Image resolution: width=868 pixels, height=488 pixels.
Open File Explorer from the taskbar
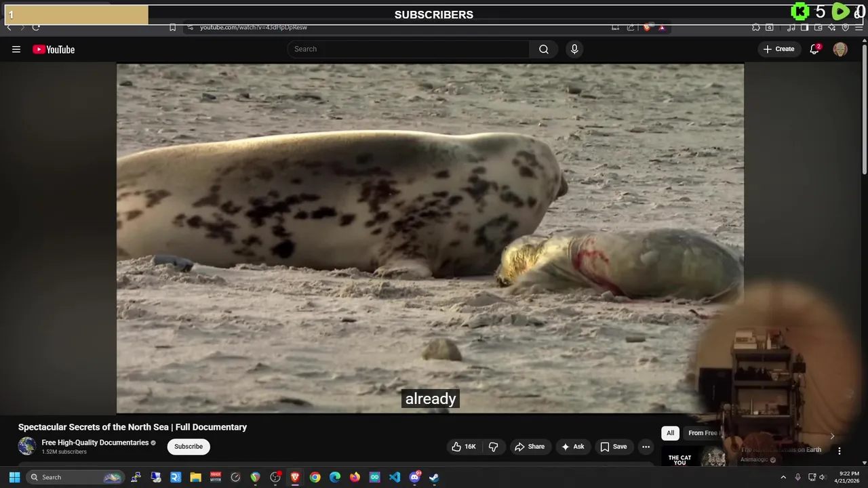coord(195,477)
